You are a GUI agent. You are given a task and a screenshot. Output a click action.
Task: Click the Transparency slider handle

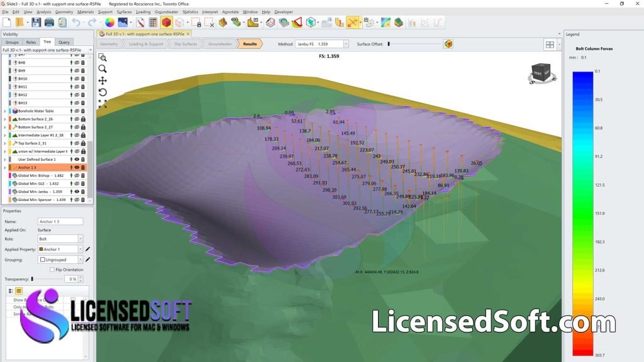pos(32,278)
